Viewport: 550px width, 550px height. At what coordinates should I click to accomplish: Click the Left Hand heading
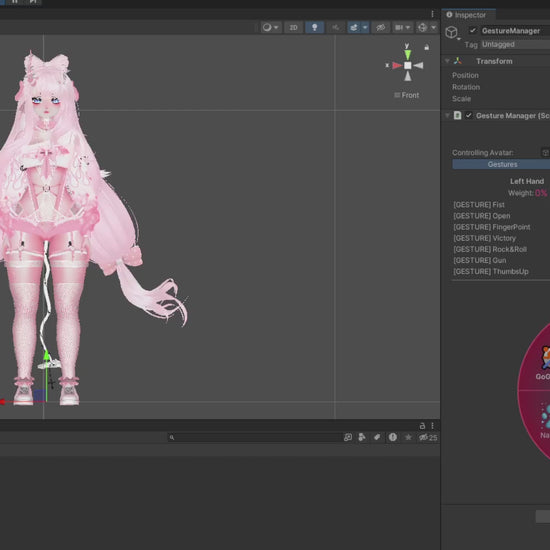[x=526, y=181]
